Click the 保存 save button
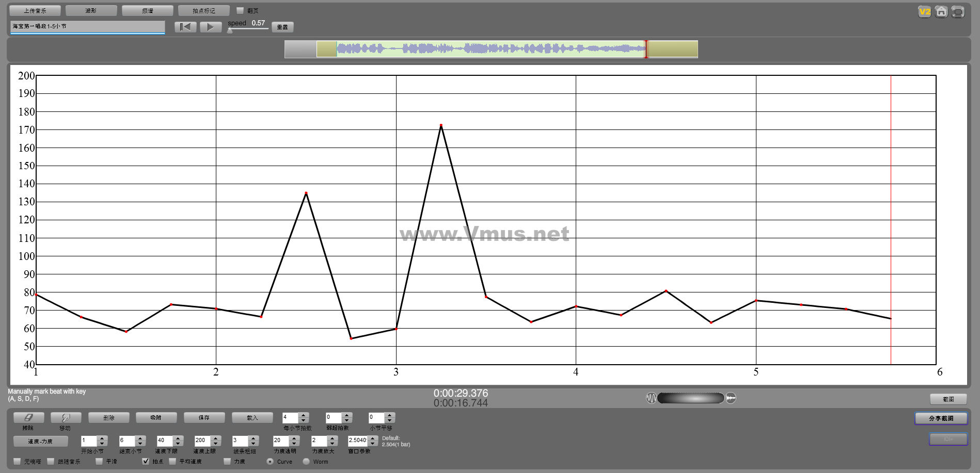 click(x=204, y=418)
